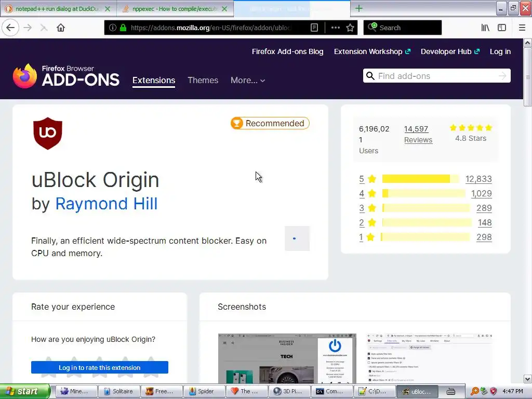Toggle reader view icon in address bar

coord(314,28)
